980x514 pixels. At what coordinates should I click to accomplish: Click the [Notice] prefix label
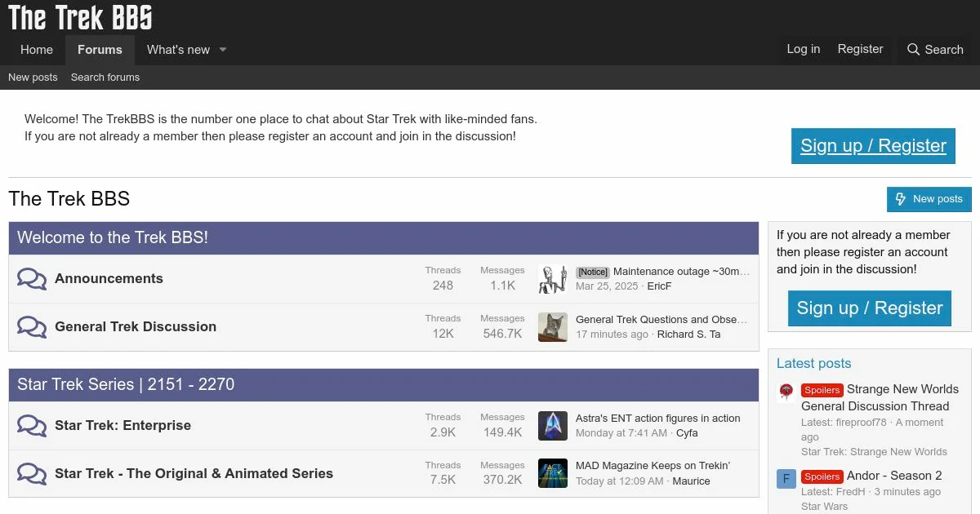point(592,273)
